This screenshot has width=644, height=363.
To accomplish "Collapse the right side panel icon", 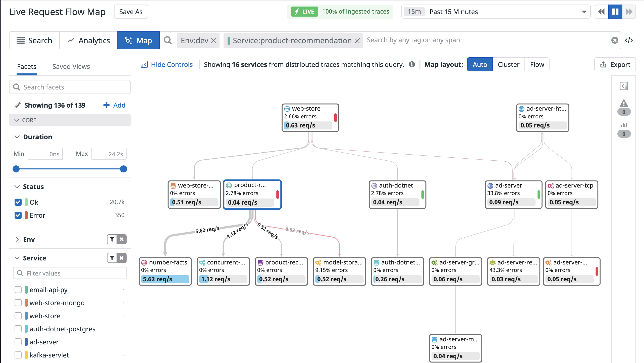I will [x=624, y=86].
